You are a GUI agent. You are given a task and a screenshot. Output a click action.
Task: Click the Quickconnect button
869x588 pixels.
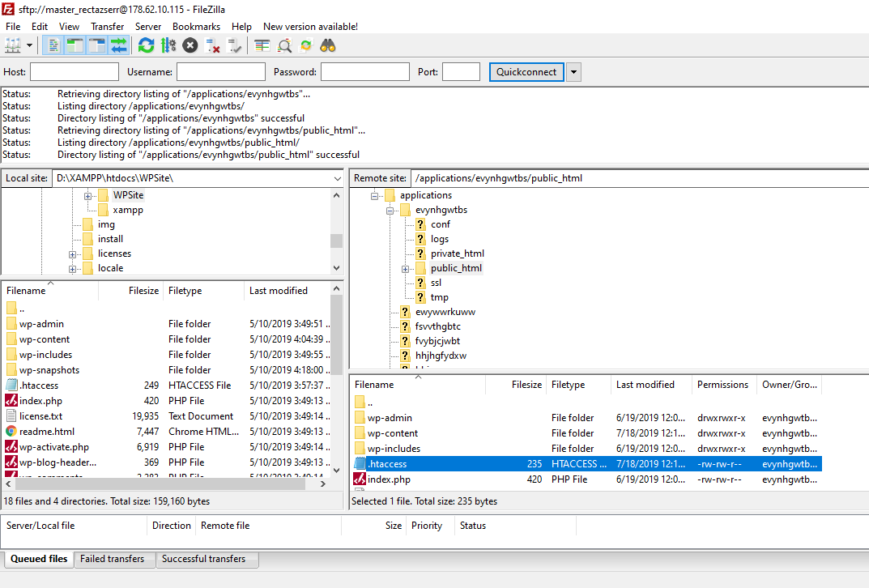pos(526,72)
